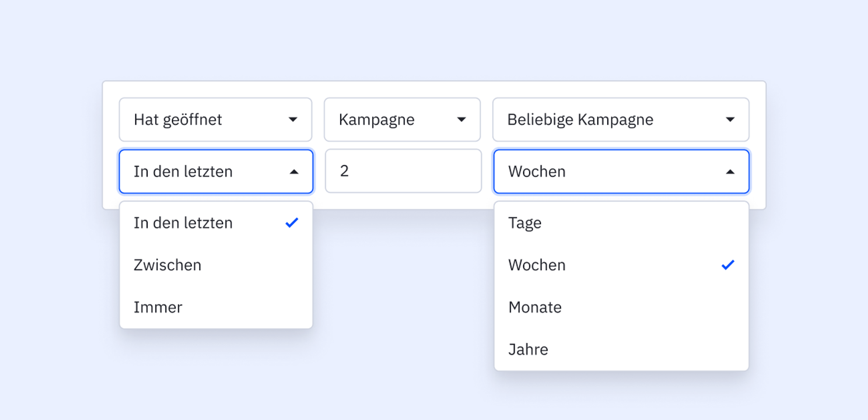Pick 'Tage' as the time unit

click(525, 223)
